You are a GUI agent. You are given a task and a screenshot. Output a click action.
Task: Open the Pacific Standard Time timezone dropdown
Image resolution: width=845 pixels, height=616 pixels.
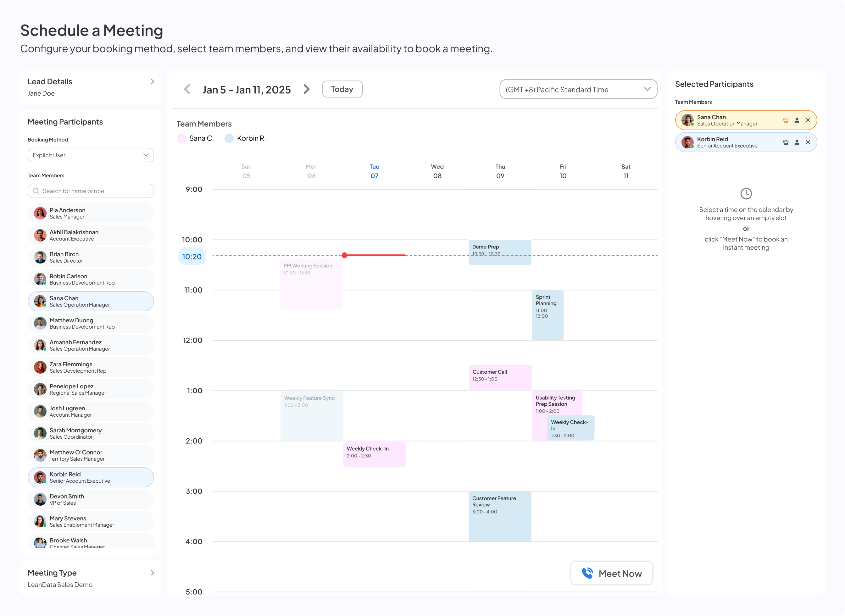click(x=578, y=89)
